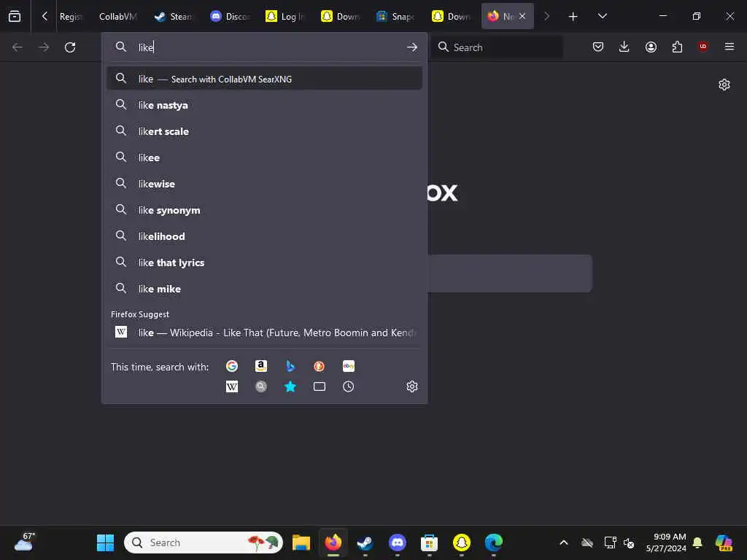
Task: Personalize new tab page gear icon
Action: coord(724,85)
